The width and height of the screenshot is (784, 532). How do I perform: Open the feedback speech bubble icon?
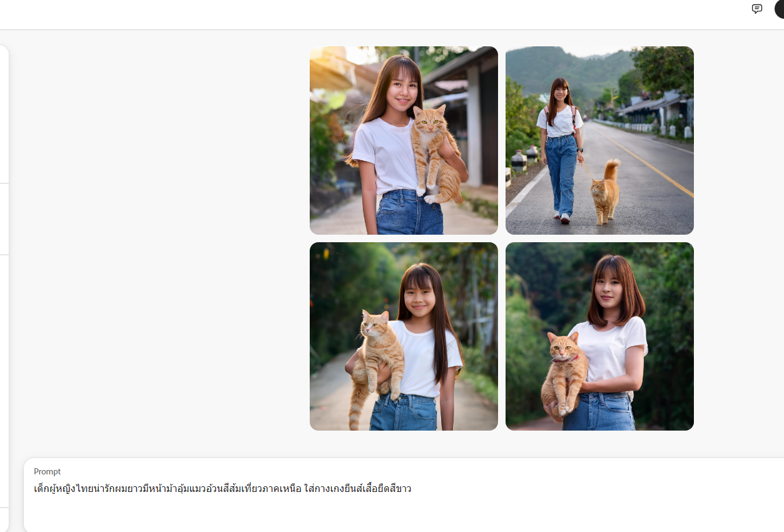coord(757,9)
